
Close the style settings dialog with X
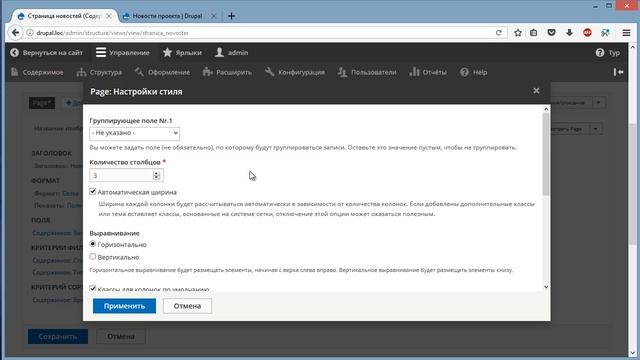(536, 91)
